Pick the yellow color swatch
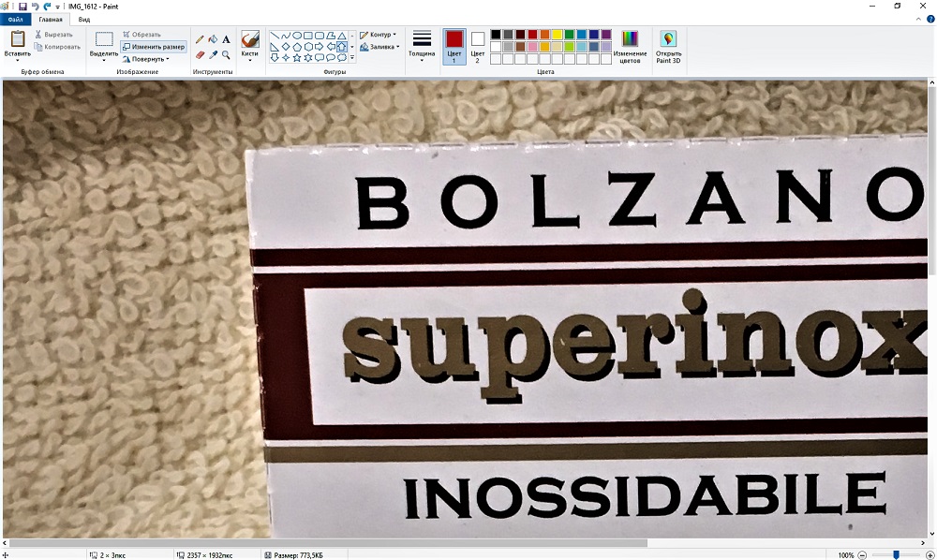 coord(557,35)
